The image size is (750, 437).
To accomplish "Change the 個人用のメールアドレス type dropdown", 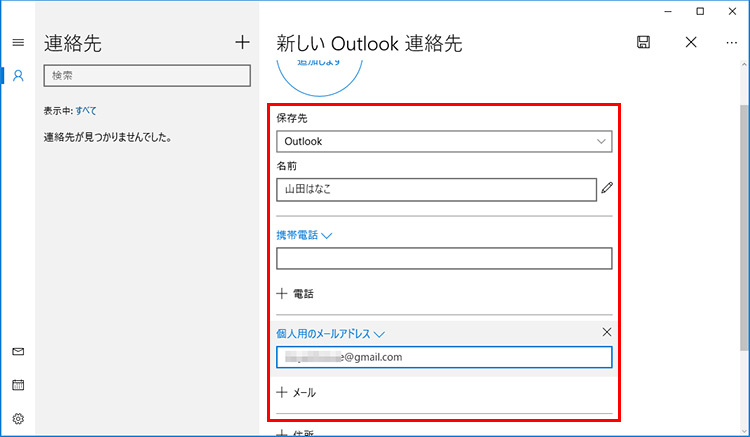I will coord(330,334).
